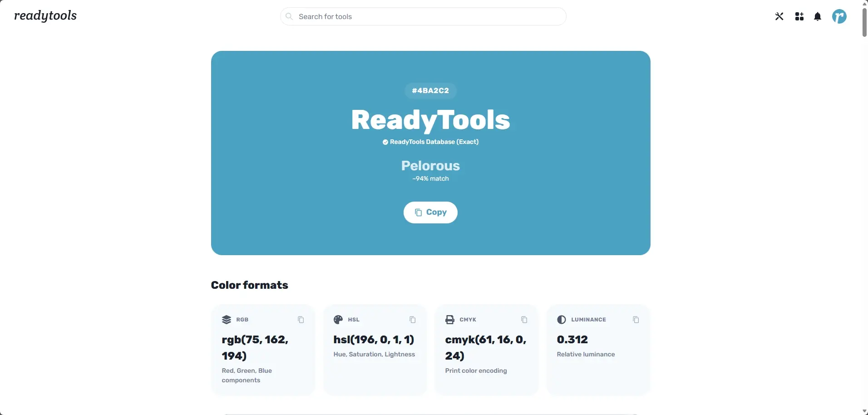
Task: Copy the Luminance value
Action: [x=636, y=320]
